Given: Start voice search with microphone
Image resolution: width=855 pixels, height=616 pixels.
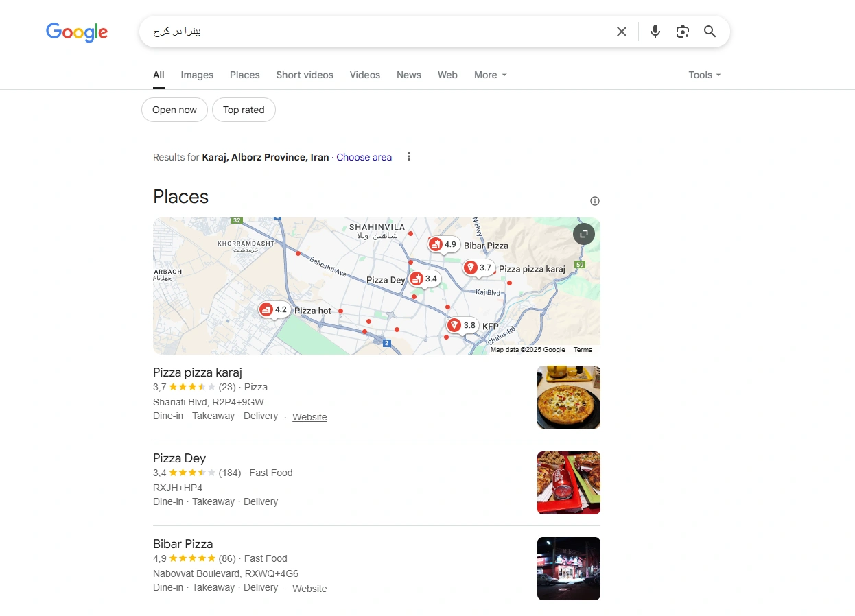Looking at the screenshot, I should tap(655, 32).
